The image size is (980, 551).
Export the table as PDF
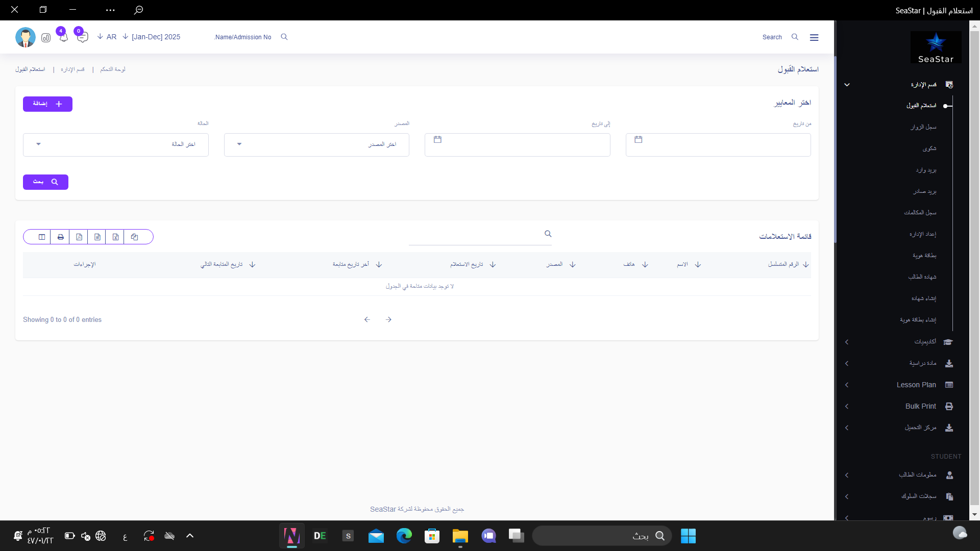coord(79,237)
